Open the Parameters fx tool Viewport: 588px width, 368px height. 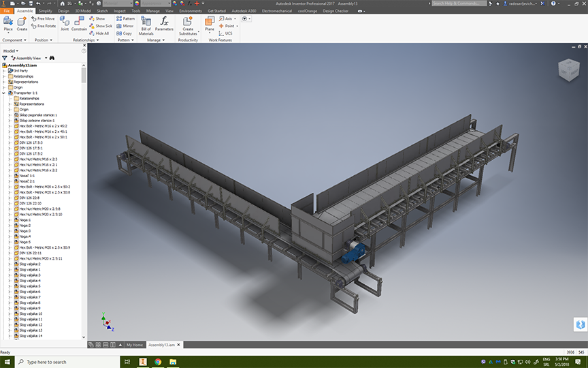pyautogui.click(x=164, y=22)
